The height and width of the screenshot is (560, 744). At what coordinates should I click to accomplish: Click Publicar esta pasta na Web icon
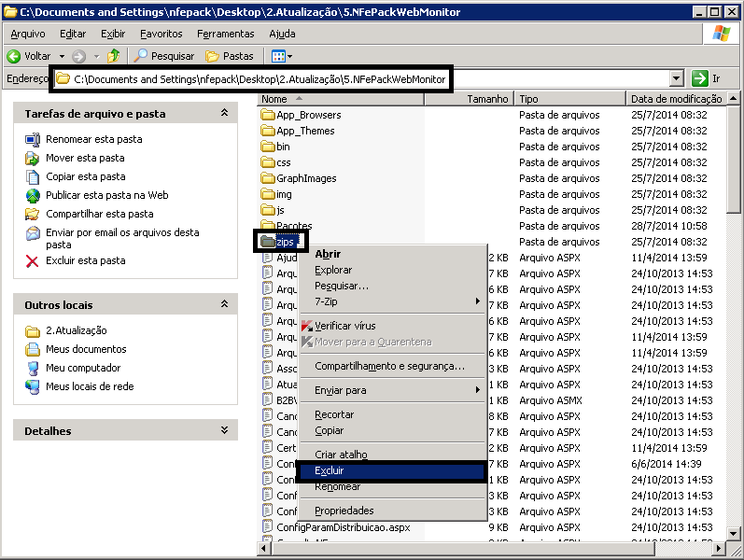point(33,196)
